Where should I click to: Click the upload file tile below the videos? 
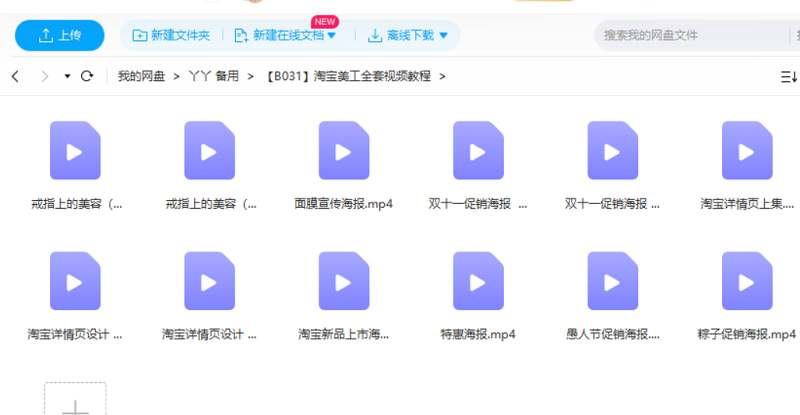(75, 402)
